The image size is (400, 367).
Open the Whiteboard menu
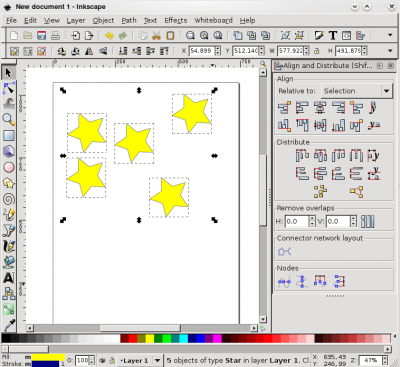point(213,20)
